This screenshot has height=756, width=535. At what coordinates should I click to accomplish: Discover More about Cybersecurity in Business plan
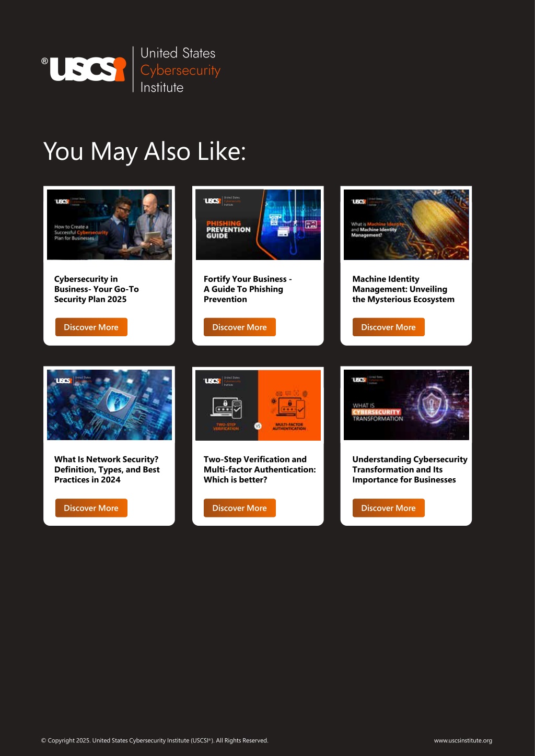click(91, 327)
